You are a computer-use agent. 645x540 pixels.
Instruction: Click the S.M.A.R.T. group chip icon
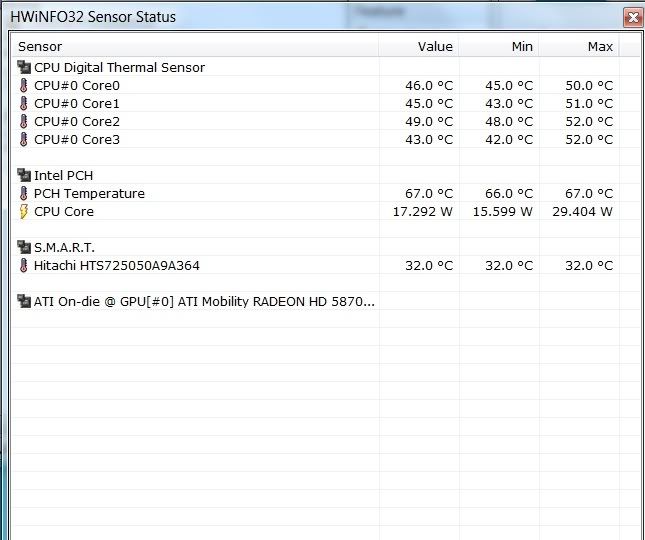tap(24, 247)
